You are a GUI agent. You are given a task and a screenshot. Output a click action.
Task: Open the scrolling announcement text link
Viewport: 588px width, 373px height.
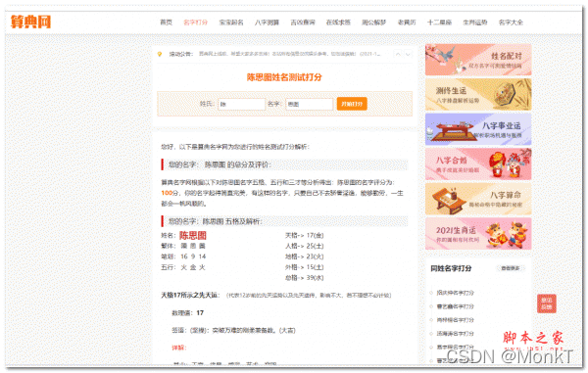coord(289,54)
